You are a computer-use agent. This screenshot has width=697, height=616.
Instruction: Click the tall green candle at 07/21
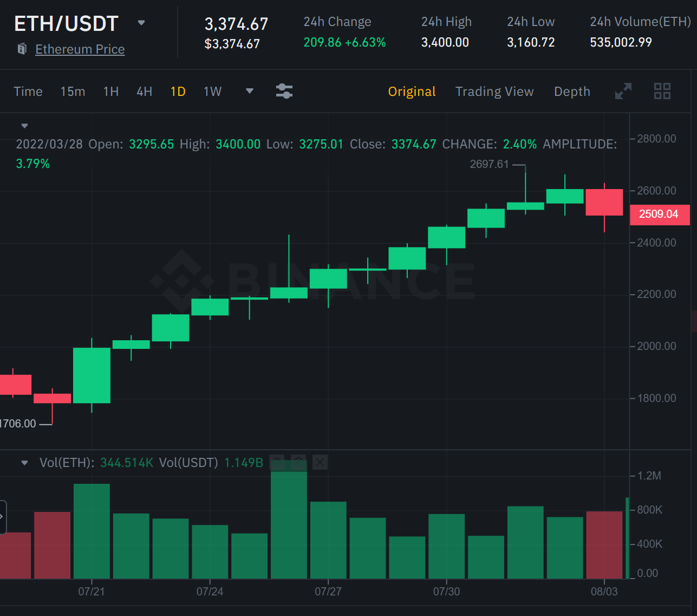tap(92, 375)
